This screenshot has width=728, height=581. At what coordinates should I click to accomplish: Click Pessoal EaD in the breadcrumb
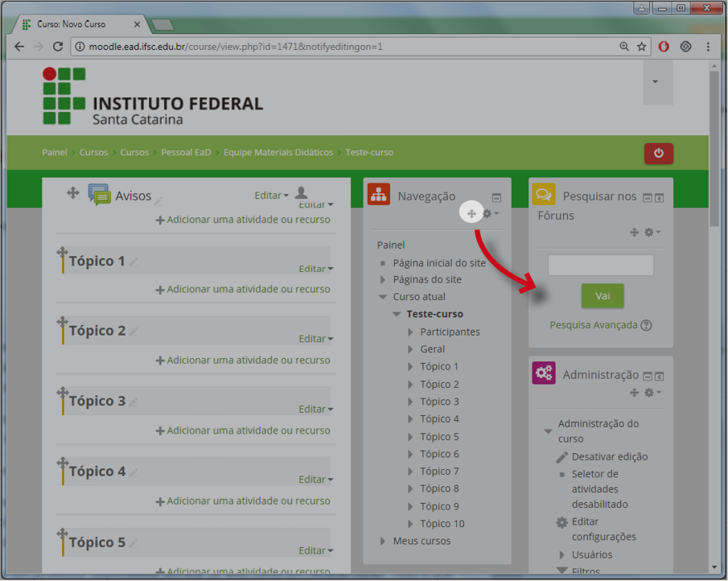coord(186,152)
